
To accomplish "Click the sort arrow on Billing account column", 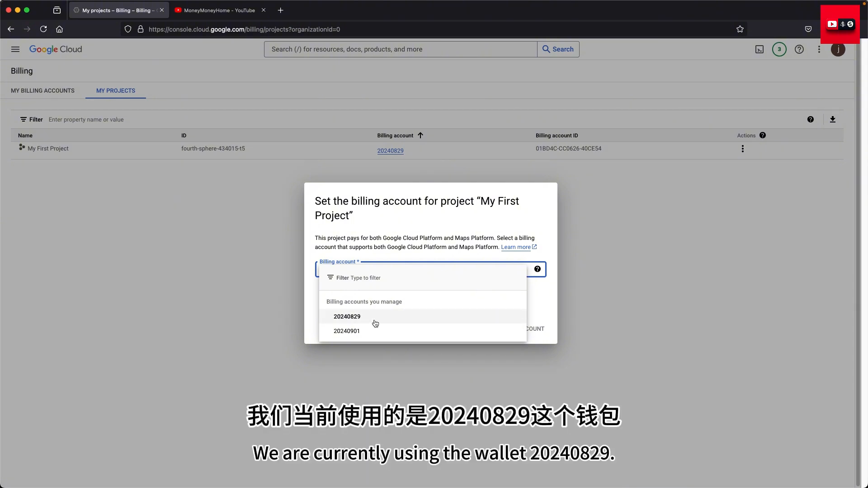I will pos(420,135).
